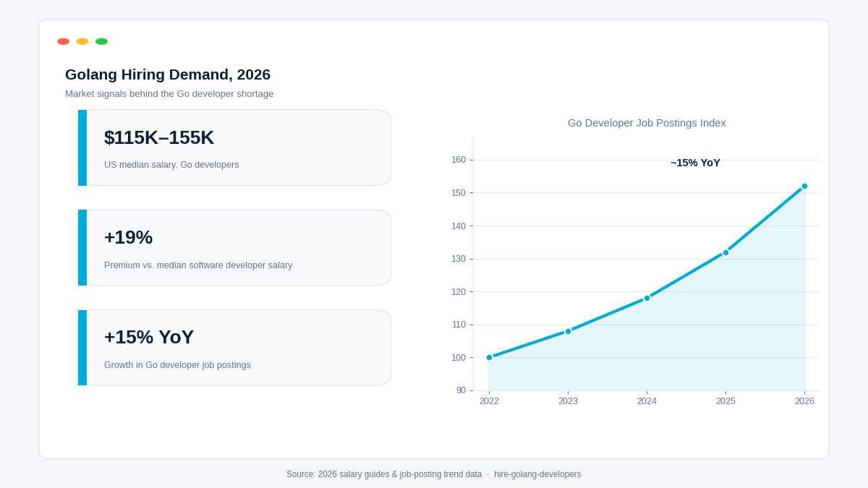868x488 pixels.
Task: Select the +19% premium value
Action: coord(128,237)
